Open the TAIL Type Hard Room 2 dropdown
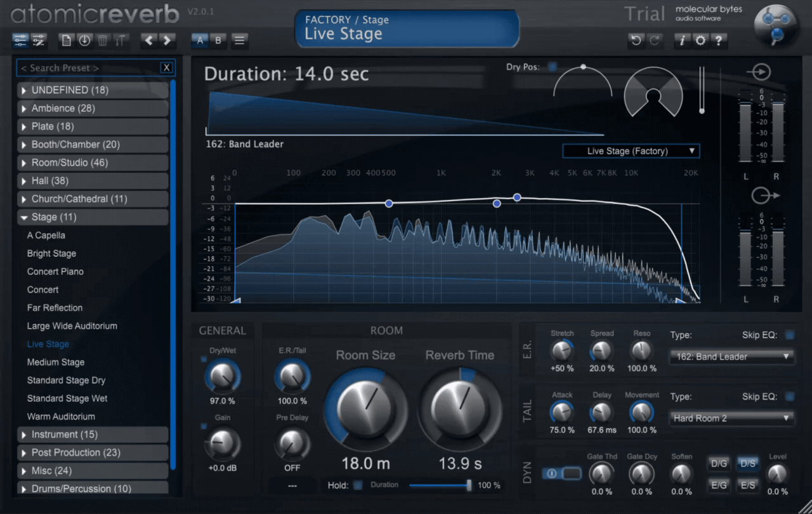 732,418
